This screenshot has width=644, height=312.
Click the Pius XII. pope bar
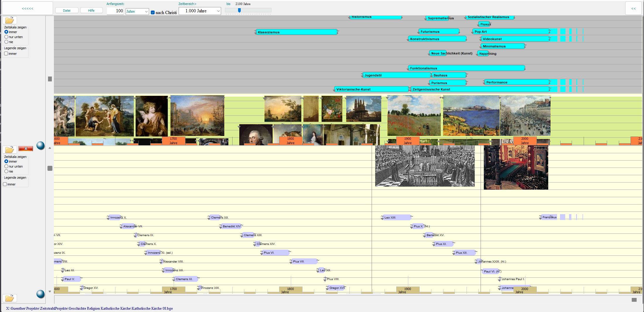click(x=464, y=253)
